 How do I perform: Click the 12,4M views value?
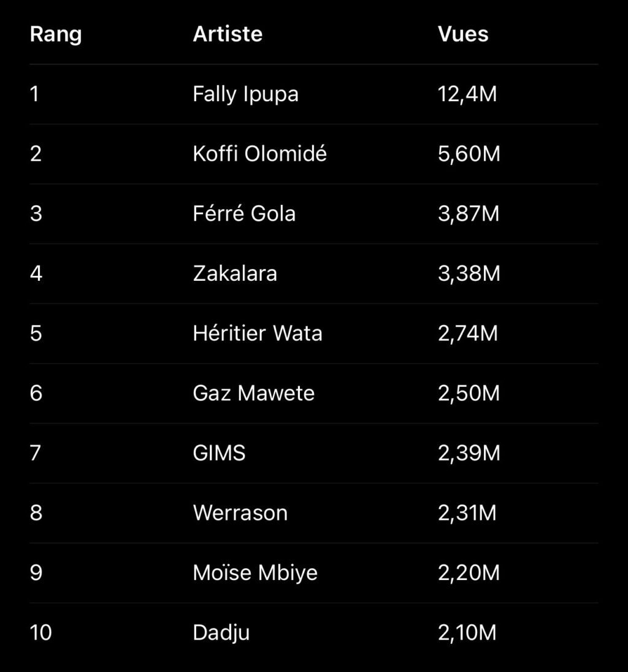tap(467, 94)
